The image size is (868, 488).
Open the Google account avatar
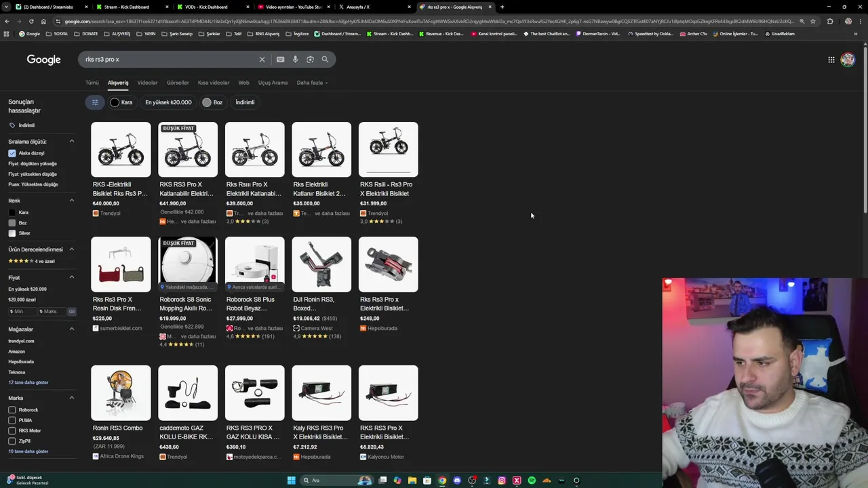coord(848,60)
